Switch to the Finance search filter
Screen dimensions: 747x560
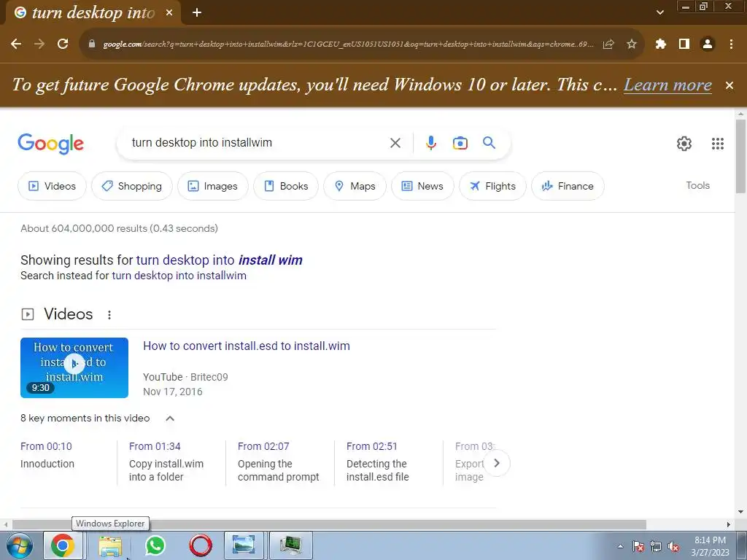tap(568, 186)
